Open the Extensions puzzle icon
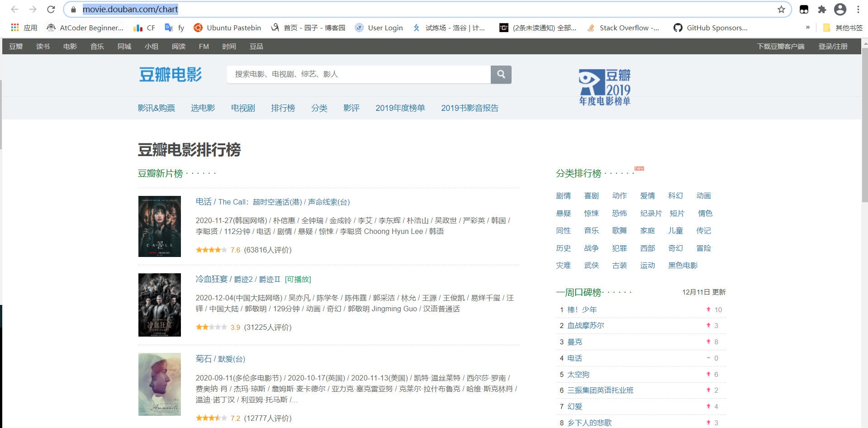 click(822, 10)
